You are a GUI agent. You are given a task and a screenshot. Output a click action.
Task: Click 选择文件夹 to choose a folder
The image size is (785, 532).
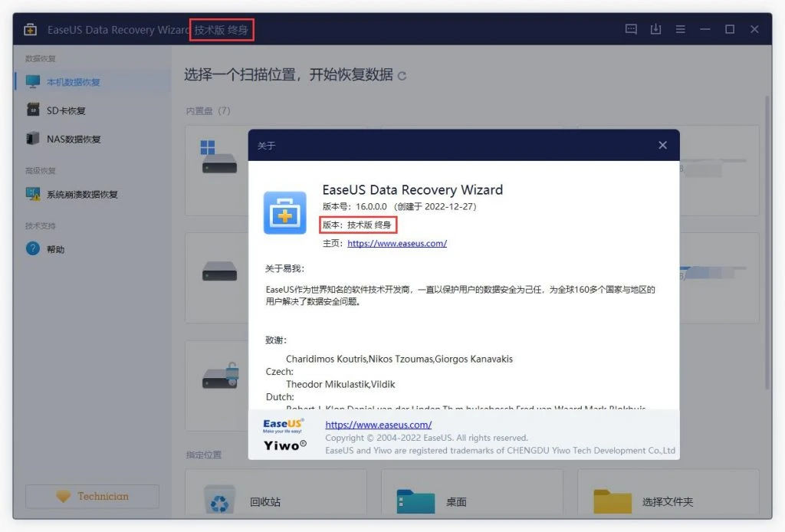667,502
